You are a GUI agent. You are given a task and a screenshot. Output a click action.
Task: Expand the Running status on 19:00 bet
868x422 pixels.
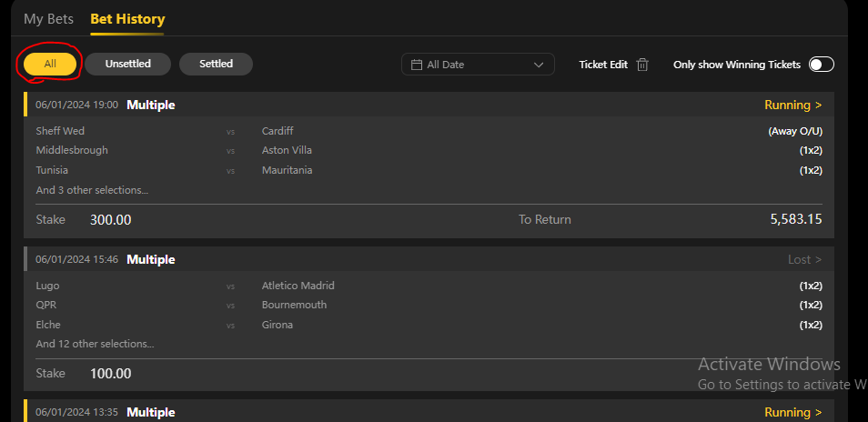pyautogui.click(x=792, y=105)
